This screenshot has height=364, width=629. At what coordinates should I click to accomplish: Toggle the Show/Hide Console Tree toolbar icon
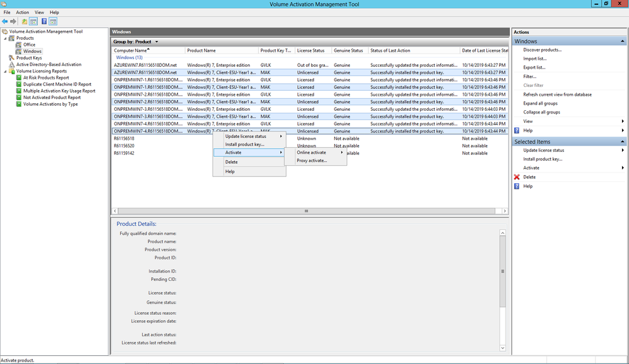point(34,21)
